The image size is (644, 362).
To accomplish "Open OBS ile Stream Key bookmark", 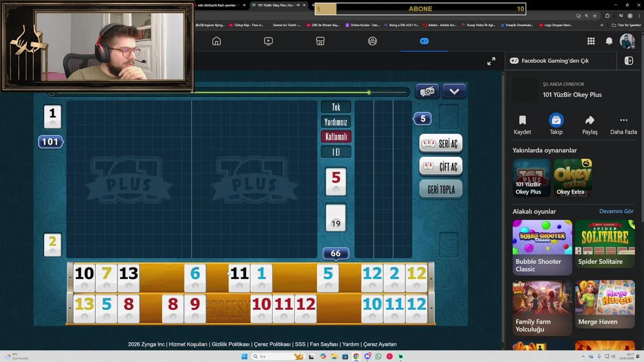I will click(323, 25).
